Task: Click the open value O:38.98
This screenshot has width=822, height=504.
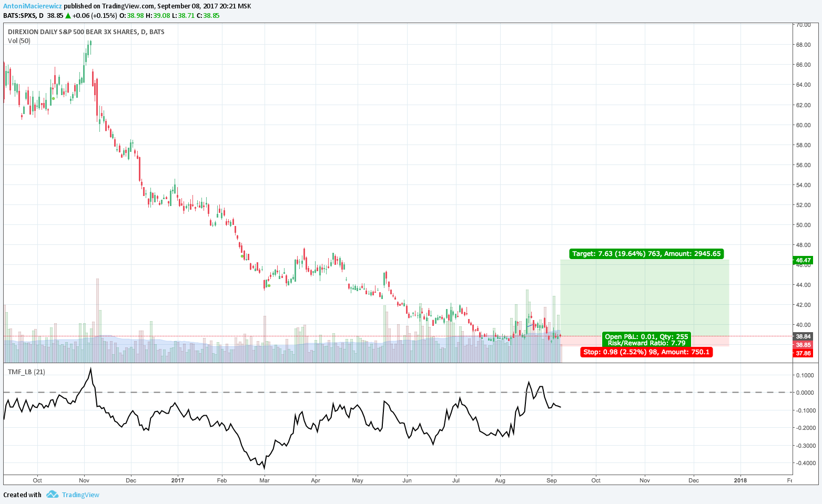Action: [131, 16]
